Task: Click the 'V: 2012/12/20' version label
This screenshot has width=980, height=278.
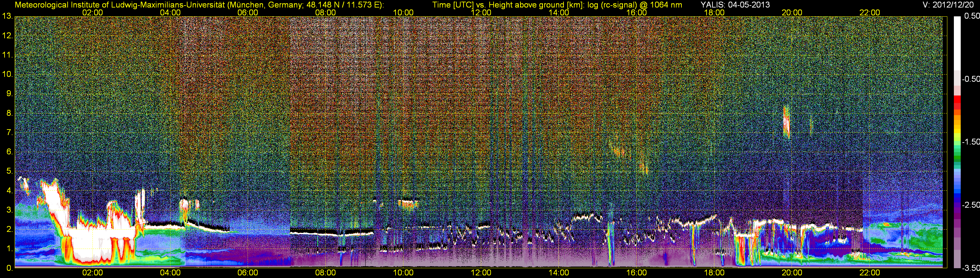Action: 947,5
